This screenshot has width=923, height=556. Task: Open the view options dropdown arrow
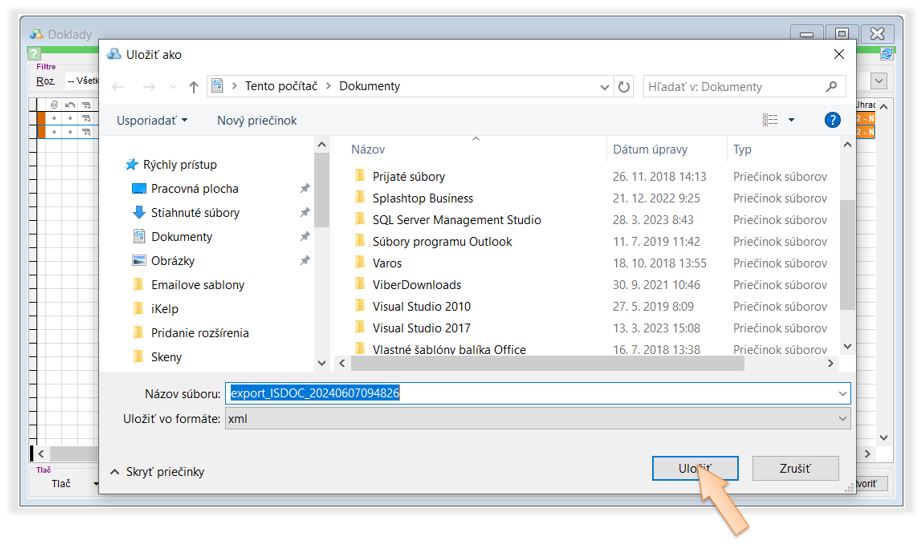[792, 120]
